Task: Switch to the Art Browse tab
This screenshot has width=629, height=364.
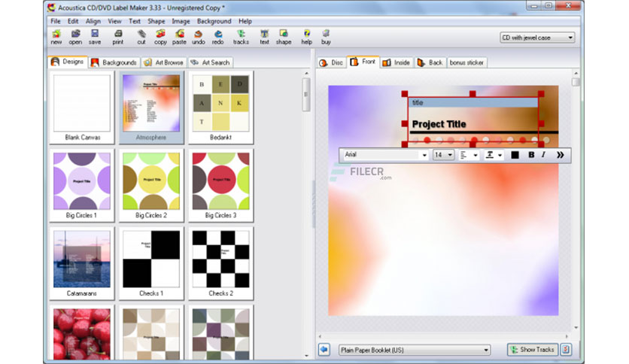Action: (163, 62)
